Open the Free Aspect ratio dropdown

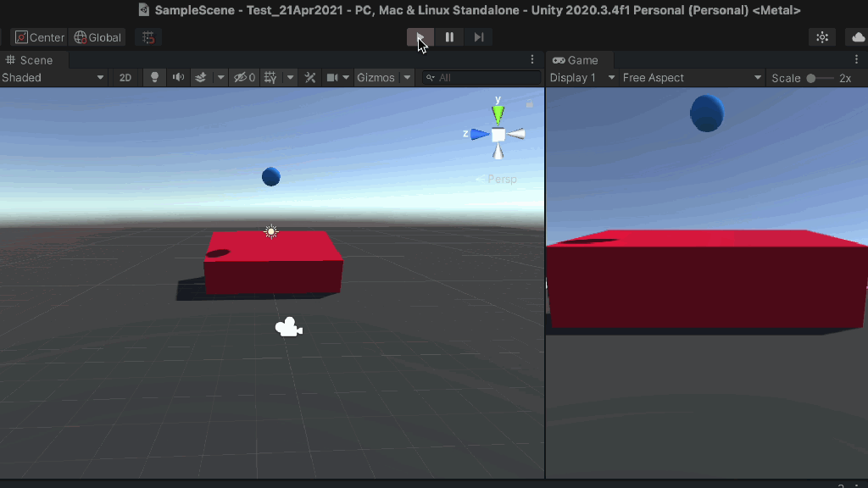tap(692, 77)
